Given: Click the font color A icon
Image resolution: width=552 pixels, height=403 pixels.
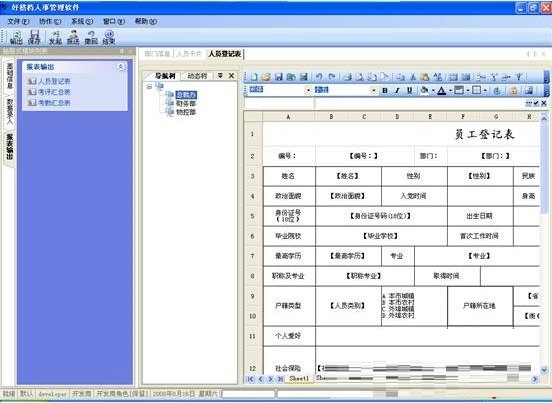Looking at the screenshot, I should tap(441, 90).
